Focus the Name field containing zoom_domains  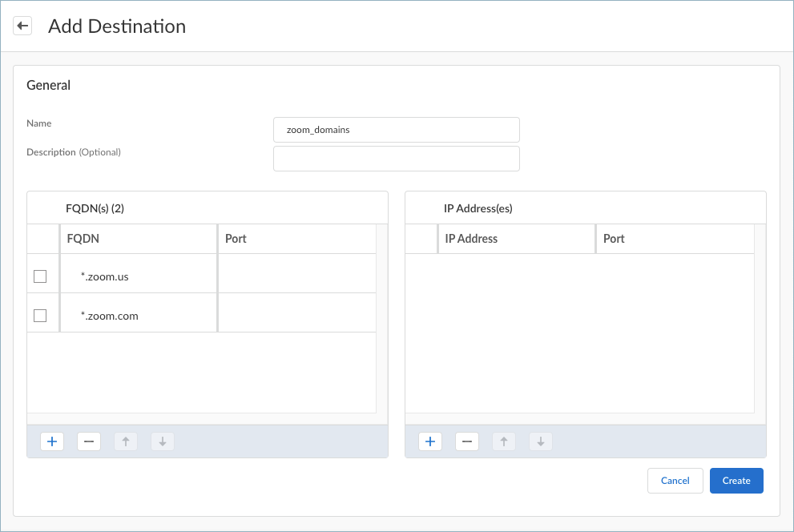coord(397,130)
